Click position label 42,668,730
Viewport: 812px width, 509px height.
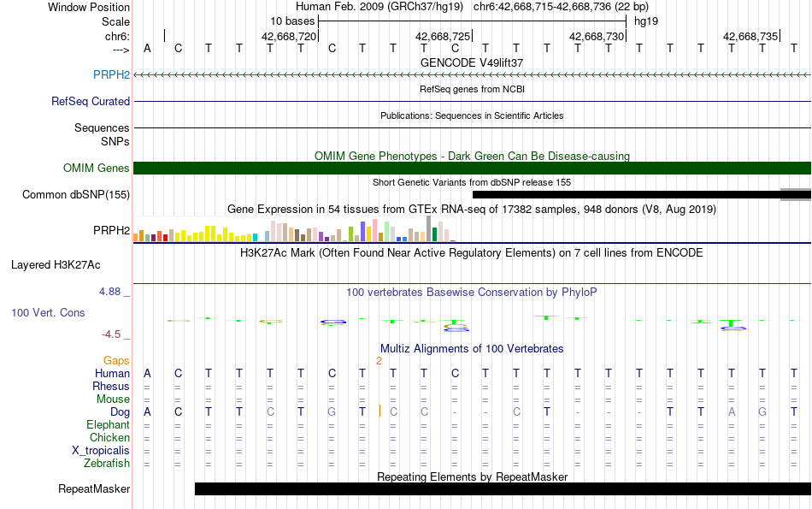(596, 36)
